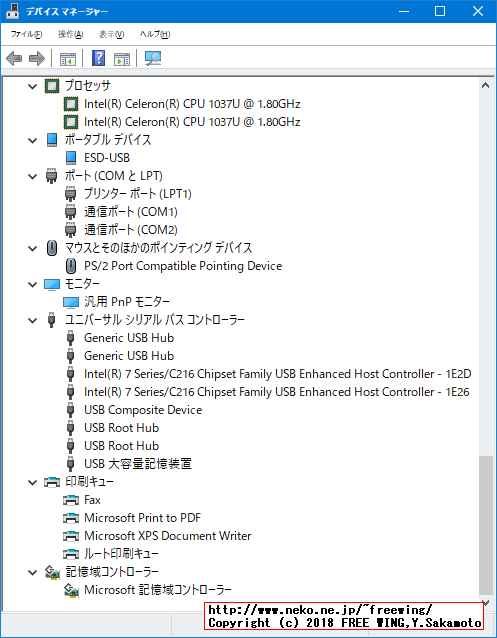
Task: Collapse the ユニバーサル シリアル バス コントローラー category
Action: point(33,320)
